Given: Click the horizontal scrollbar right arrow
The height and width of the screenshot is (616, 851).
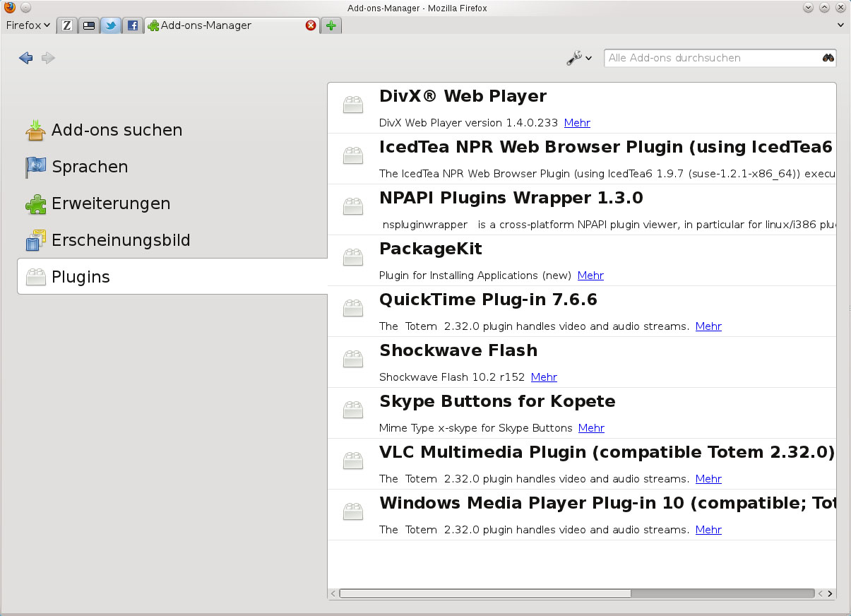Looking at the screenshot, I should (x=831, y=593).
